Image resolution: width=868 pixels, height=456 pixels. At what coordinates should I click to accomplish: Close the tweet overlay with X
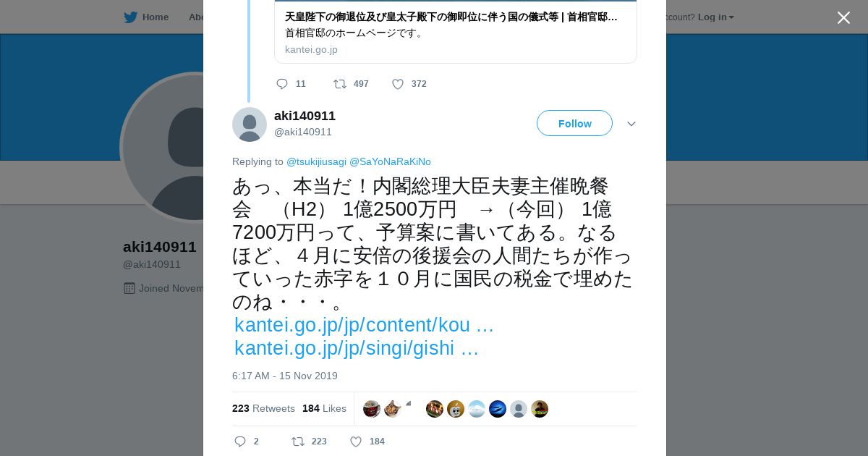[x=843, y=17]
